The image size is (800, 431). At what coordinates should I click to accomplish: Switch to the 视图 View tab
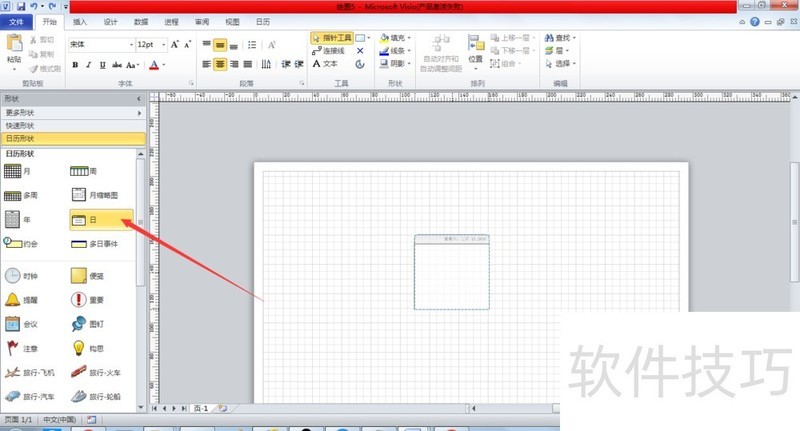(x=232, y=22)
